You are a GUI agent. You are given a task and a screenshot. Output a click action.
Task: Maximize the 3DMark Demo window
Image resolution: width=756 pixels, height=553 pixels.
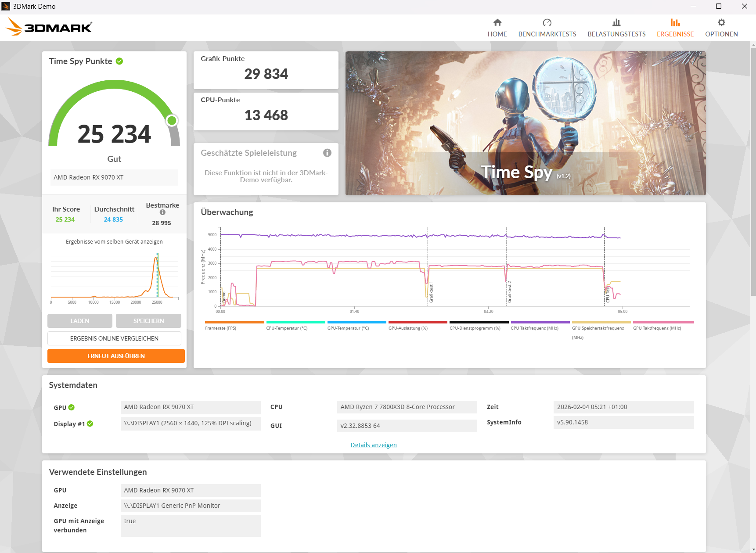(x=719, y=6)
